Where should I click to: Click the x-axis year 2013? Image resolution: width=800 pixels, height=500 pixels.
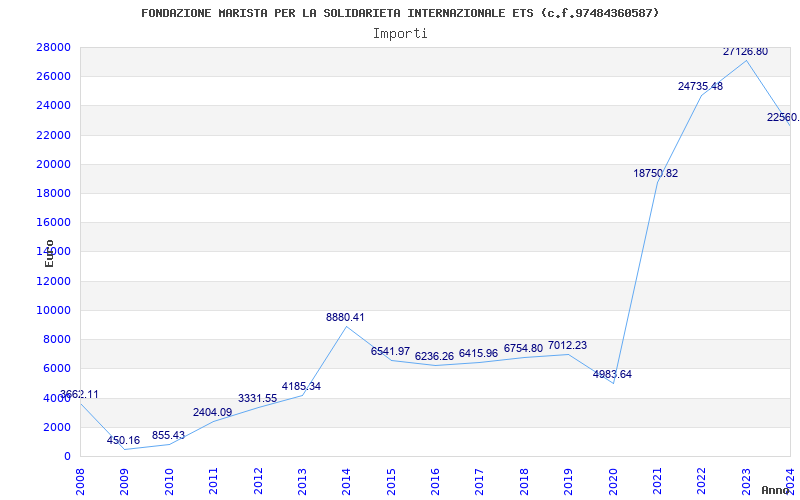tap(302, 481)
